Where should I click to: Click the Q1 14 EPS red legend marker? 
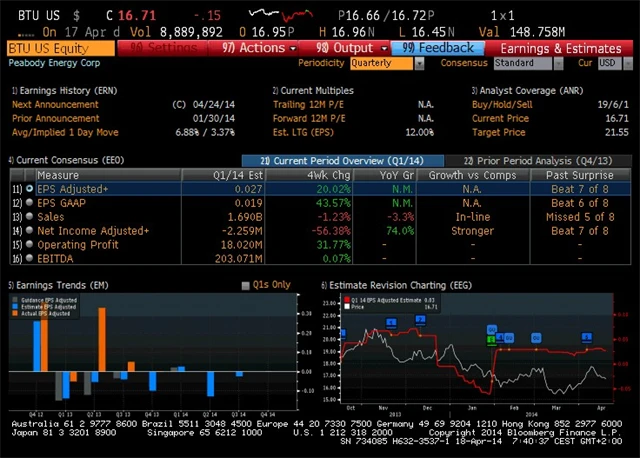347,299
